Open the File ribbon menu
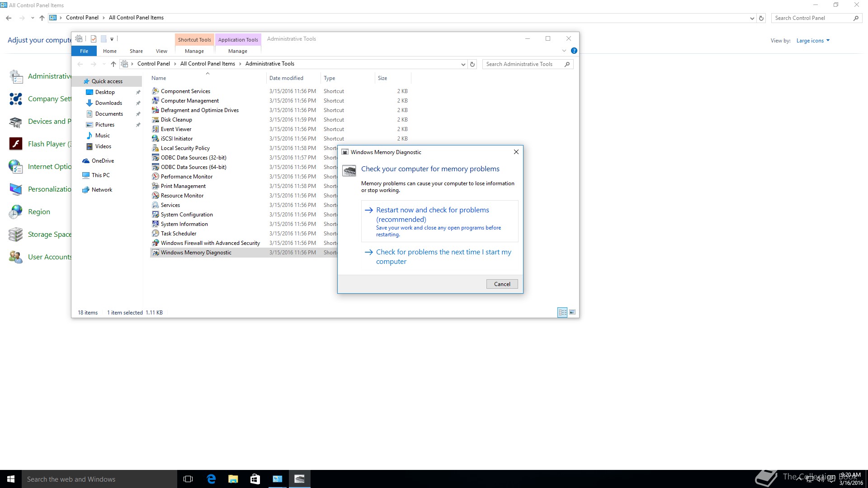Viewport: 868px width, 488px height. tap(84, 51)
